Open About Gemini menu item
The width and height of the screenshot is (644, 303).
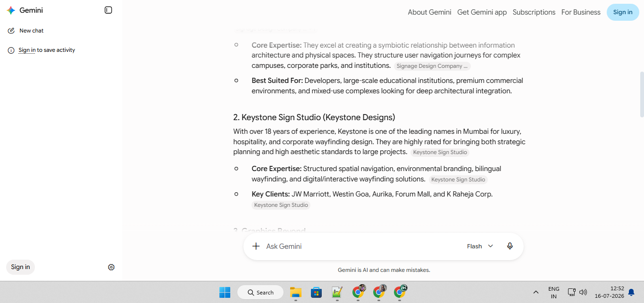point(429,12)
